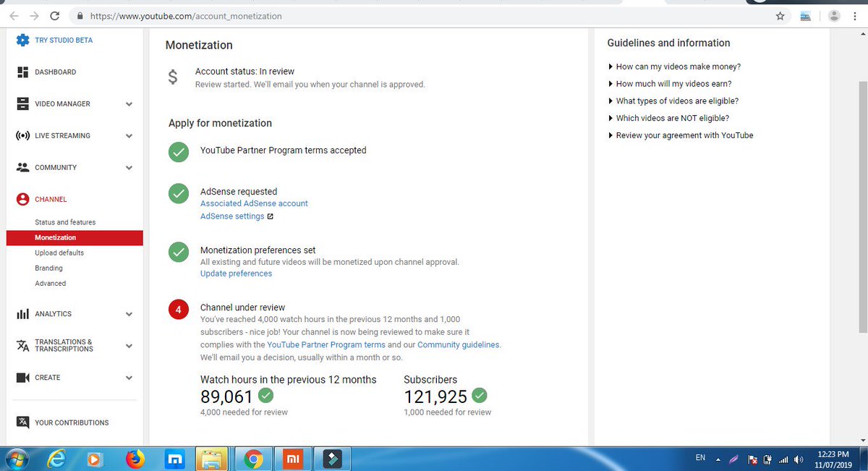Open the Chrome three-dot menu
868x471 pixels.
tap(856, 15)
